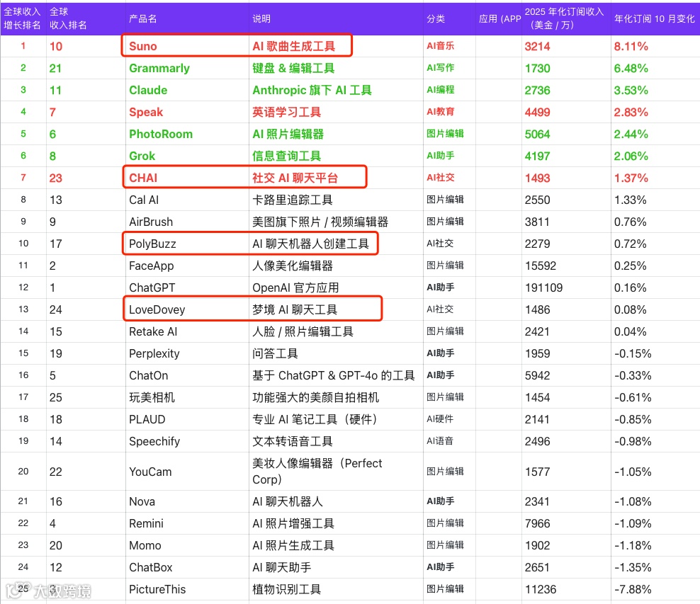Click the revenue value 191109
700x604 pixels.
coord(543,287)
